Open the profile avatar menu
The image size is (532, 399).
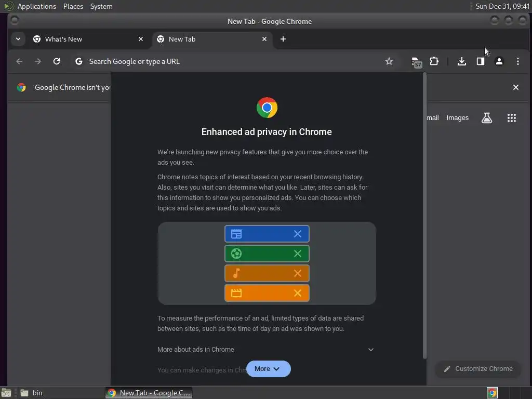pyautogui.click(x=499, y=61)
